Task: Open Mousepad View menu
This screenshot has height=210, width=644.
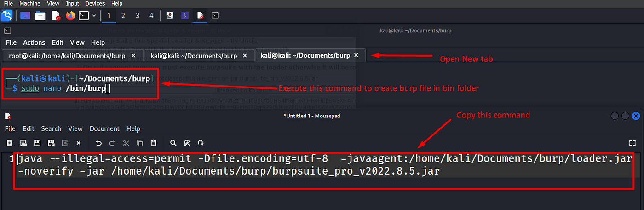Action: click(75, 128)
